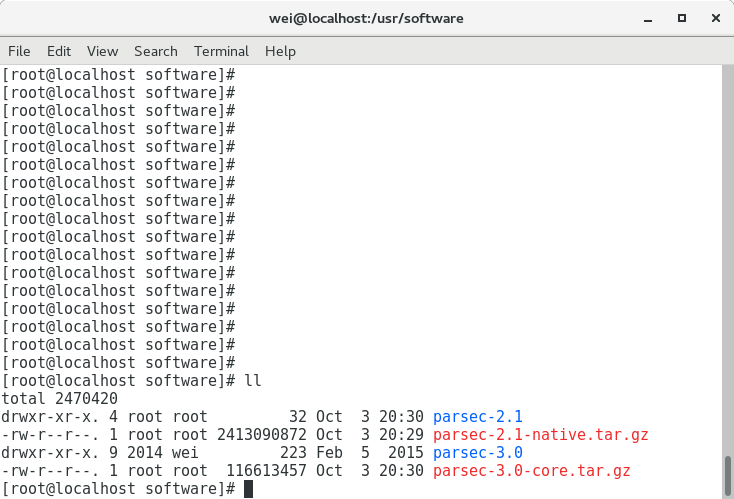Click the size 223 in parsec-3.0 row
This screenshot has width=734, height=499.
[294, 452]
